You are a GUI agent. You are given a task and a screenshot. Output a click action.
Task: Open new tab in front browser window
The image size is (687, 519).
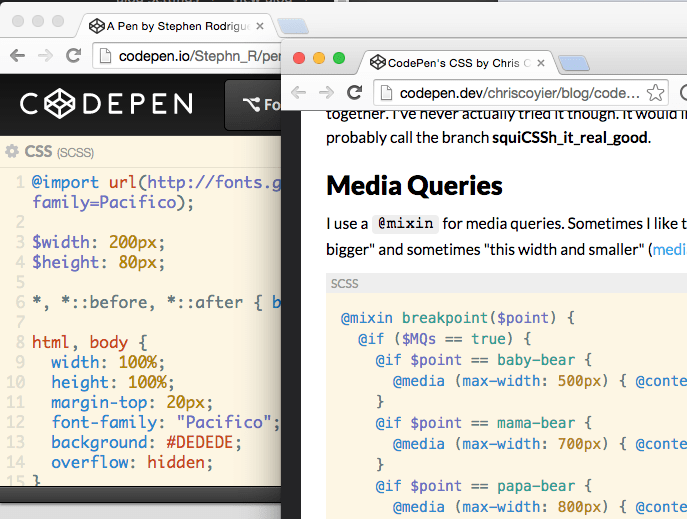574,63
